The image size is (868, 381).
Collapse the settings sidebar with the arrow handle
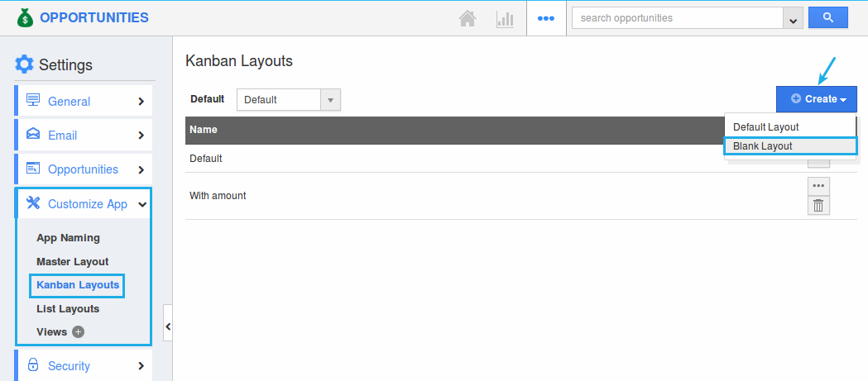[x=168, y=326]
